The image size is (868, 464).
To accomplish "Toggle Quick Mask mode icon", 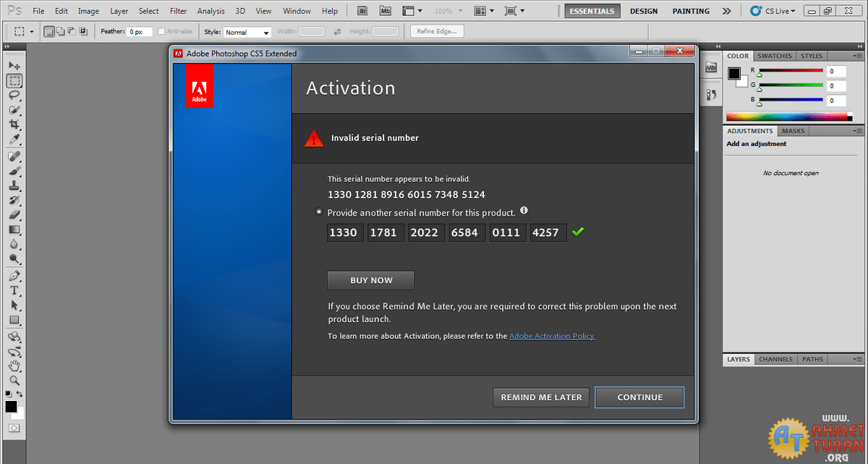I will pos(14,429).
